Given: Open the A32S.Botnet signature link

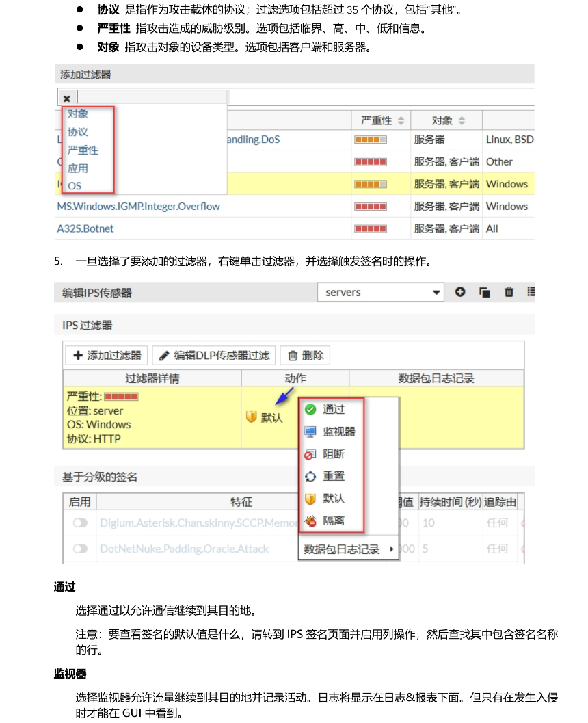Looking at the screenshot, I should click(x=85, y=228).
